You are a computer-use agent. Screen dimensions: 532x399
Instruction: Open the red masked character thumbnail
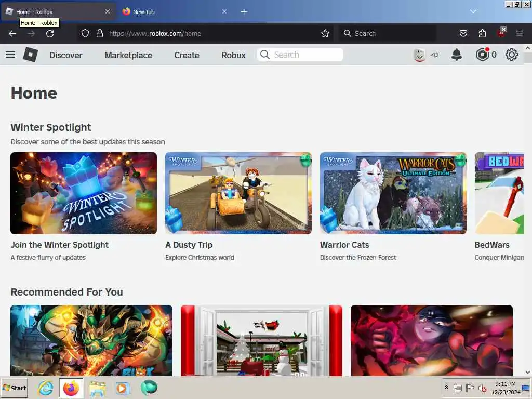click(x=432, y=340)
